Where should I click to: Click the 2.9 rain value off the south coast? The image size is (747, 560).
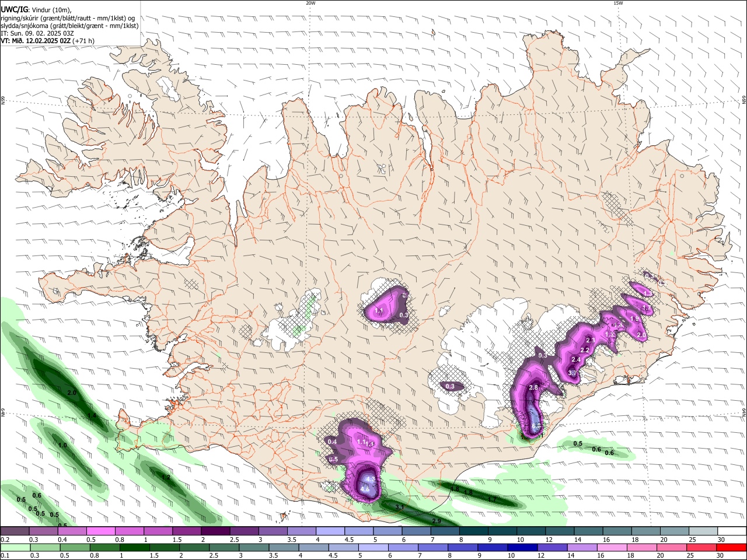(x=436, y=520)
